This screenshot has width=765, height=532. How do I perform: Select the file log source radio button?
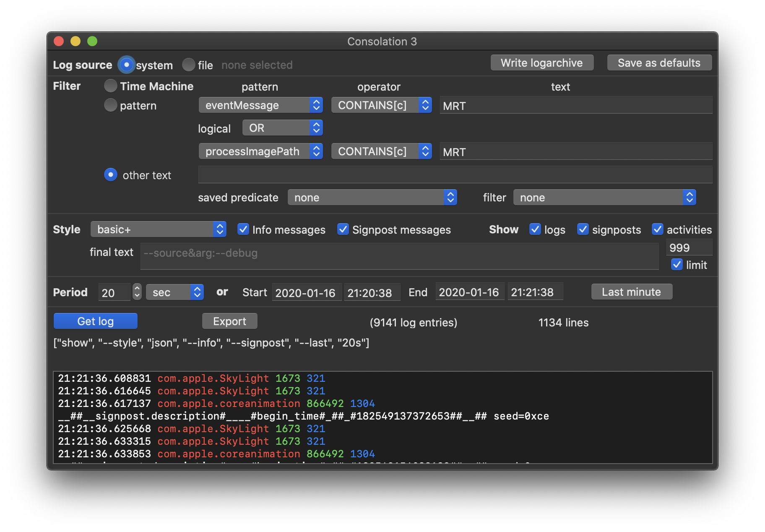point(189,65)
